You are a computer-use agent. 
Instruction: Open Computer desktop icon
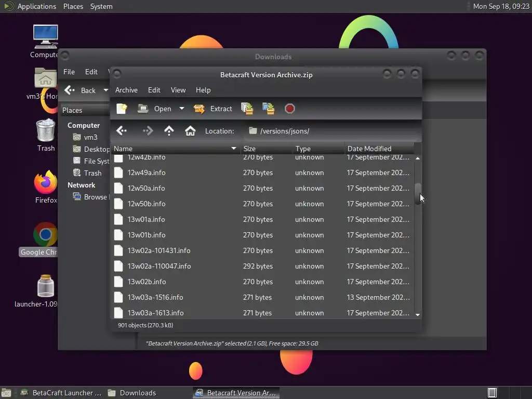coord(45,41)
